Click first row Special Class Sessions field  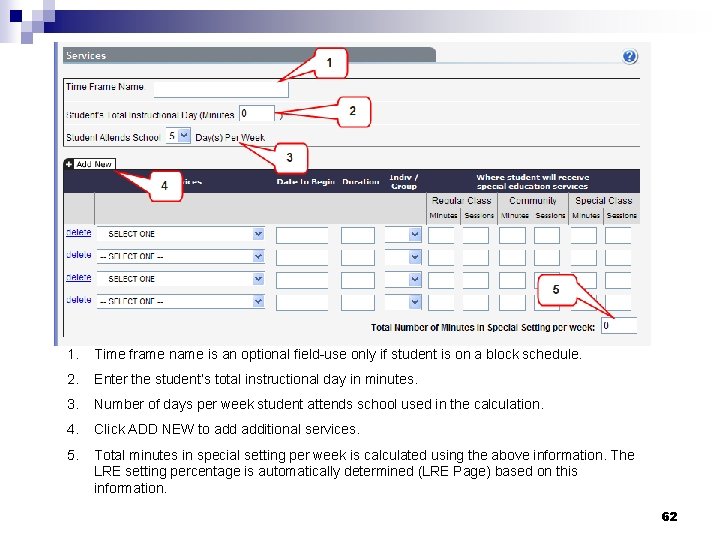[618, 235]
